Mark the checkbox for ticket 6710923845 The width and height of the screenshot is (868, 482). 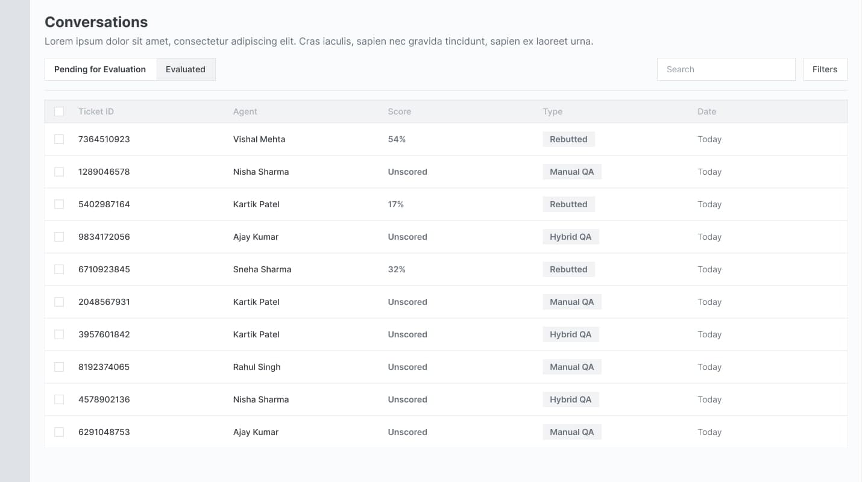[59, 269]
